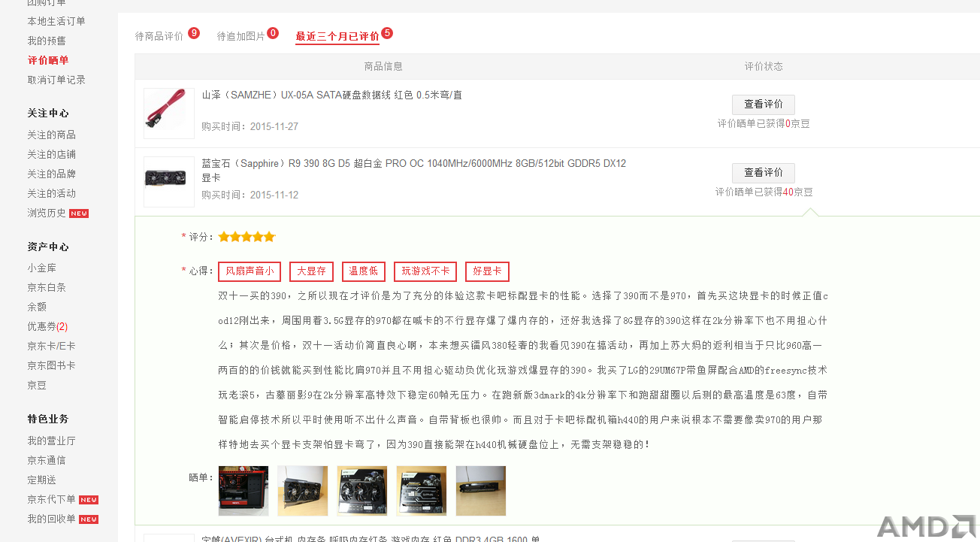The height and width of the screenshot is (542, 980).
Task: Select the 温度低 review tag
Action: point(364,271)
